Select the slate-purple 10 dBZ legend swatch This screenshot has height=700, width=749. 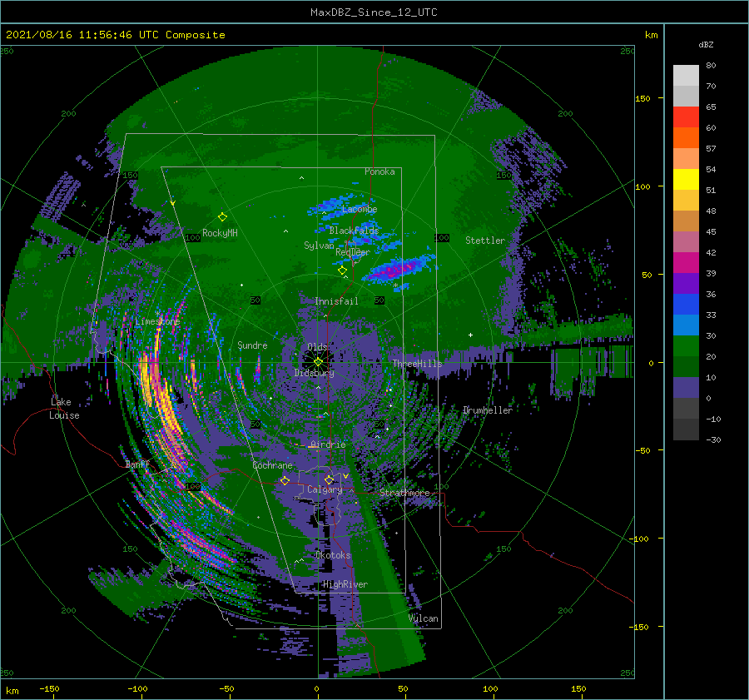pyautogui.click(x=686, y=387)
